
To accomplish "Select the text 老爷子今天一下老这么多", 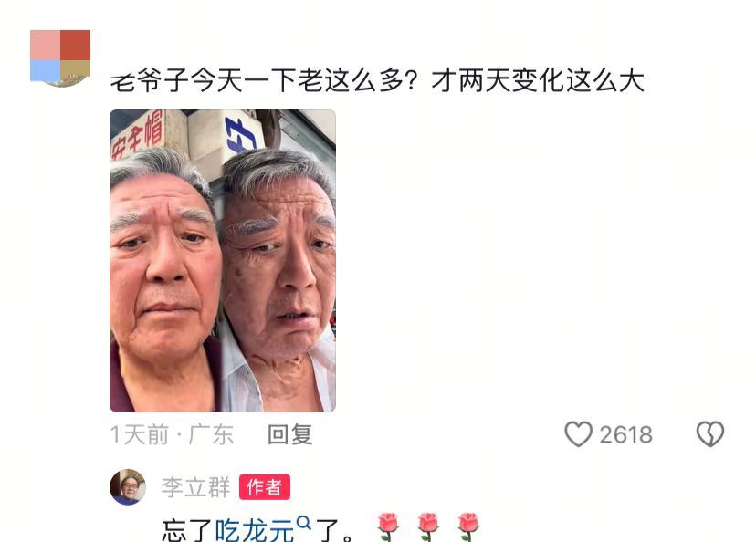I will (x=257, y=80).
